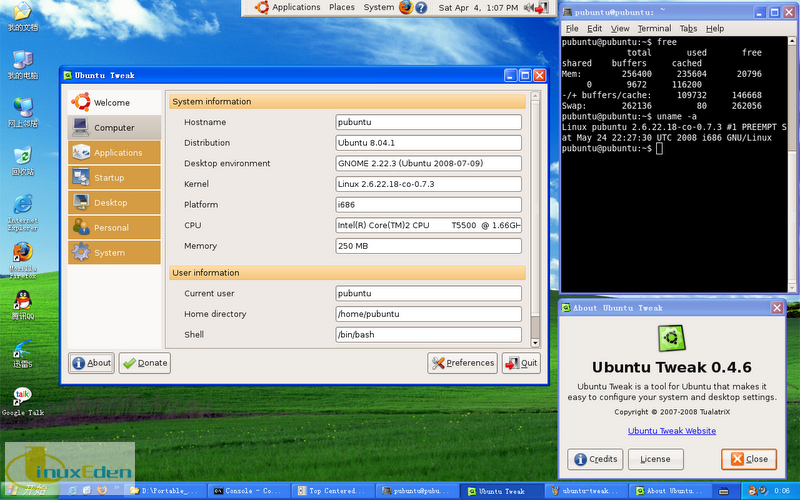The image size is (800, 500).
Task: Click the scroll-up arrow in Ubuntu Tweak panel
Action: [x=535, y=95]
